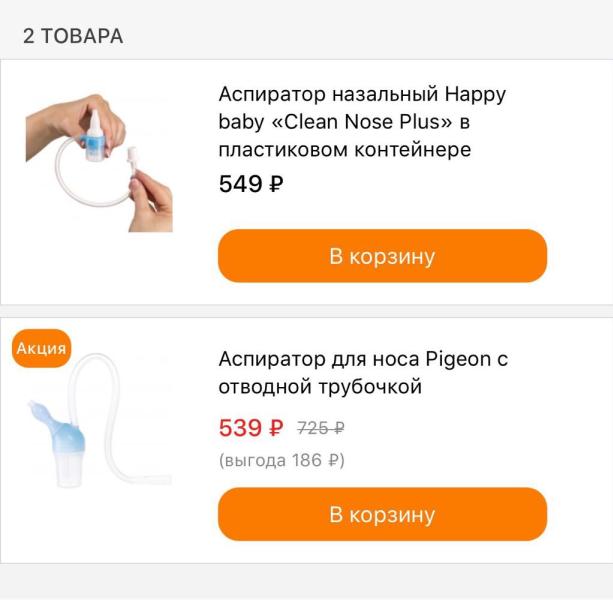Click the 549 ₽ price
The height and width of the screenshot is (600, 613).
(x=251, y=184)
